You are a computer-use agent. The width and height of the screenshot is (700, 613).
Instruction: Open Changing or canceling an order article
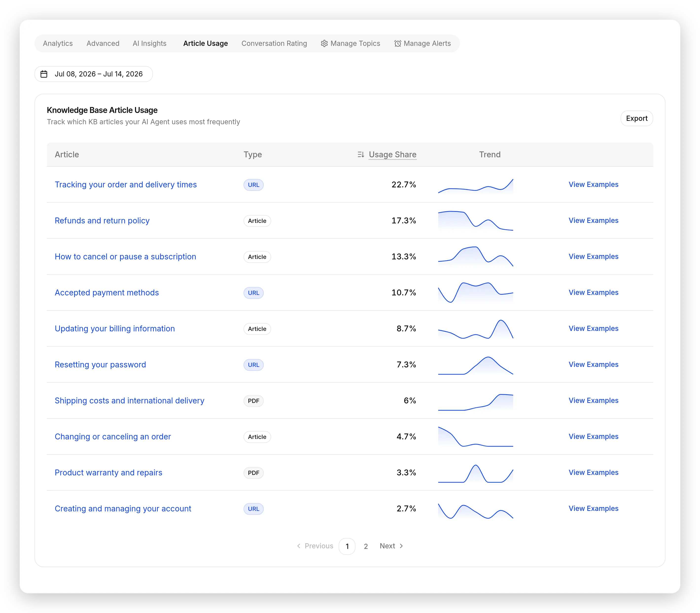pyautogui.click(x=113, y=437)
